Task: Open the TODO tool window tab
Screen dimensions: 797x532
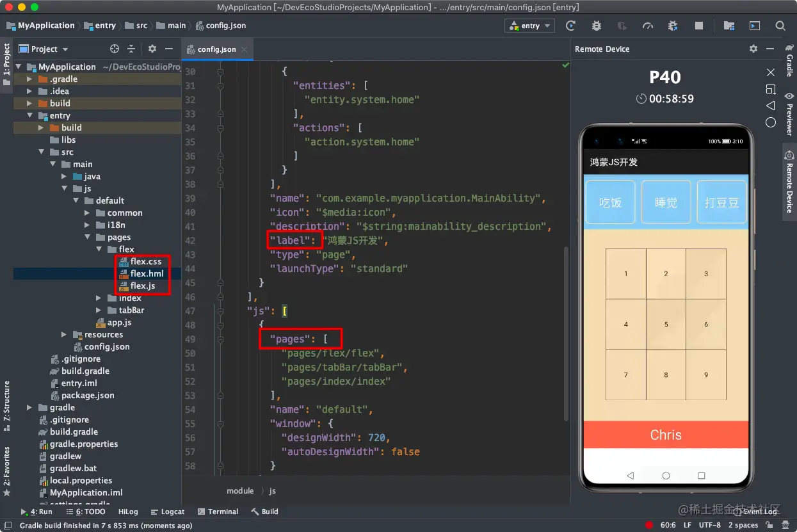Action: (85, 512)
